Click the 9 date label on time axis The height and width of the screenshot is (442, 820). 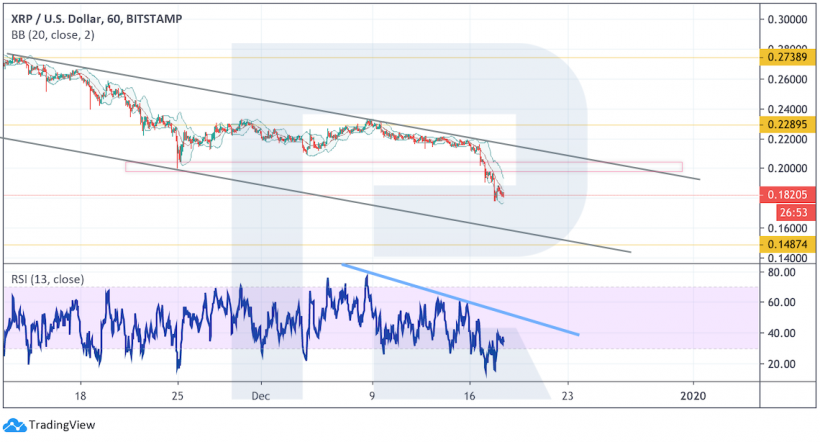[x=372, y=396]
